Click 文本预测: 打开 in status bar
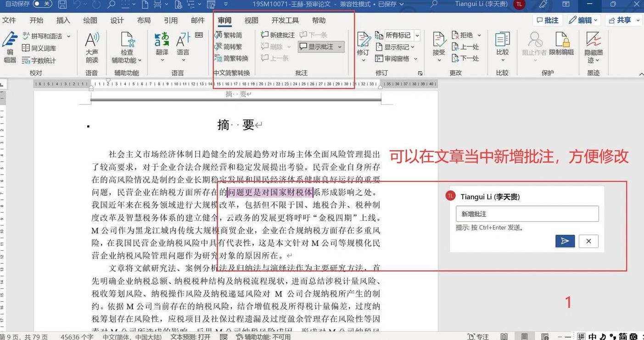 [190, 337]
